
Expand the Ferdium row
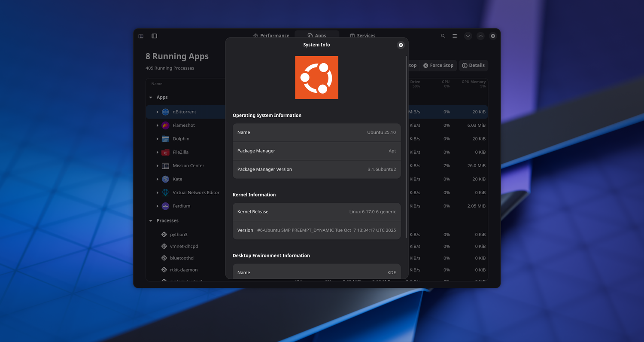point(158,206)
